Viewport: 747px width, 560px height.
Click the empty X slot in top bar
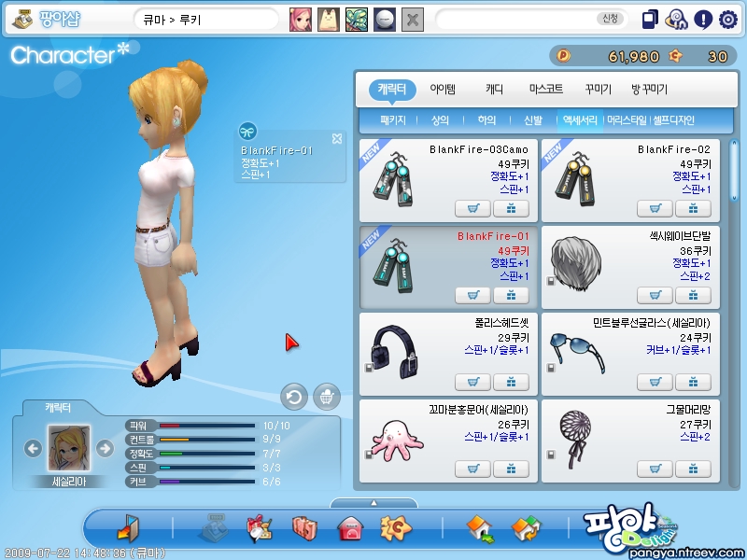point(413,20)
